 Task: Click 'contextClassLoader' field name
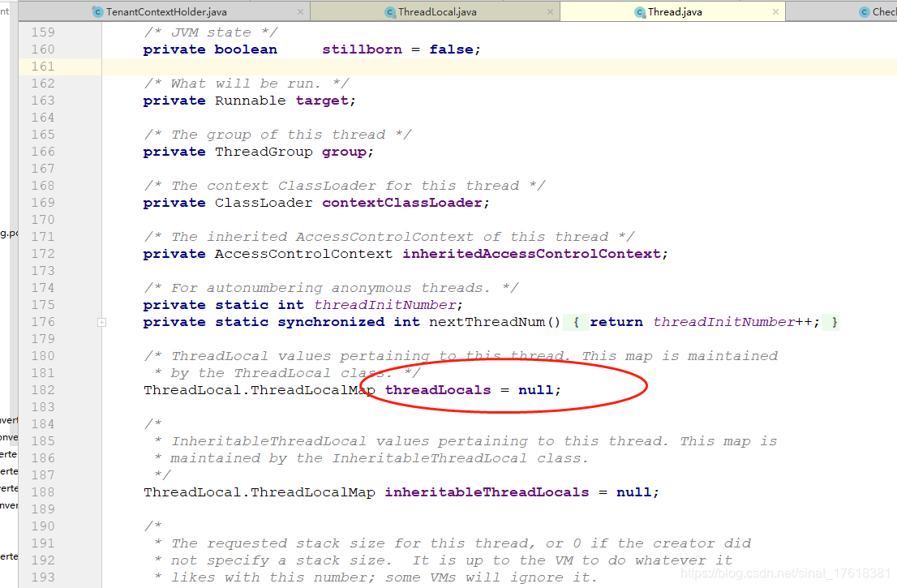[402, 203]
